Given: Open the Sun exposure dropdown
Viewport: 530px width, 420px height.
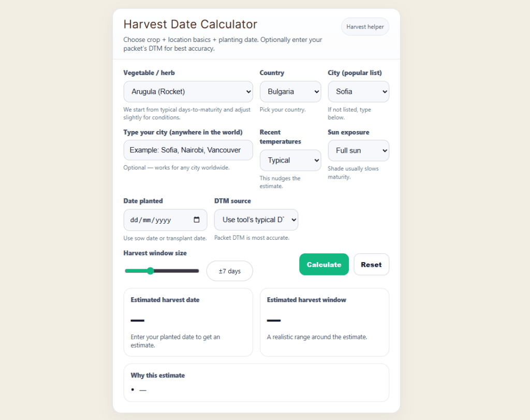Looking at the screenshot, I should 358,151.
